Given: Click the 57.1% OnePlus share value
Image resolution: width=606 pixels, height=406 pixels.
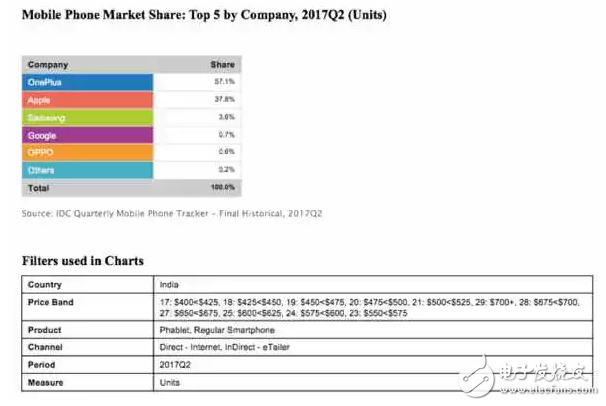Looking at the screenshot, I should point(225,81).
